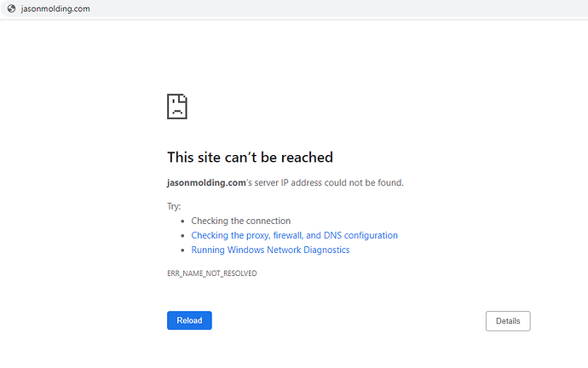Image resolution: width=588 pixels, height=368 pixels.
Task: Click the bullet before the proxy, firewall link
Action: pos(182,236)
